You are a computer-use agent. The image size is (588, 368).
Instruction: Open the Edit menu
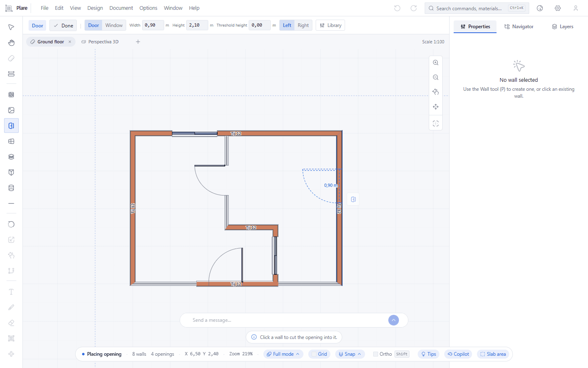click(x=59, y=8)
